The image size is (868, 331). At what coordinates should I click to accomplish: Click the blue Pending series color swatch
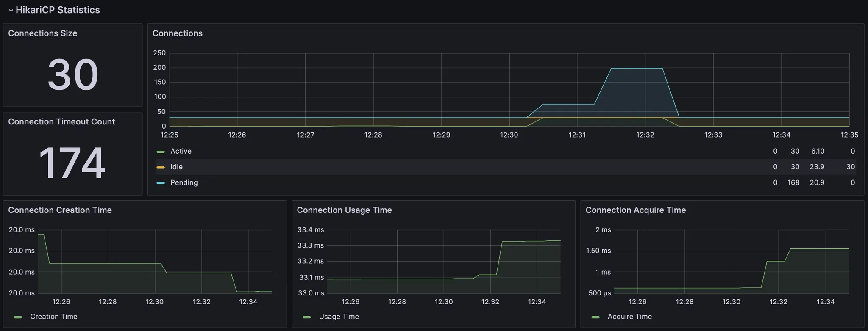161,183
